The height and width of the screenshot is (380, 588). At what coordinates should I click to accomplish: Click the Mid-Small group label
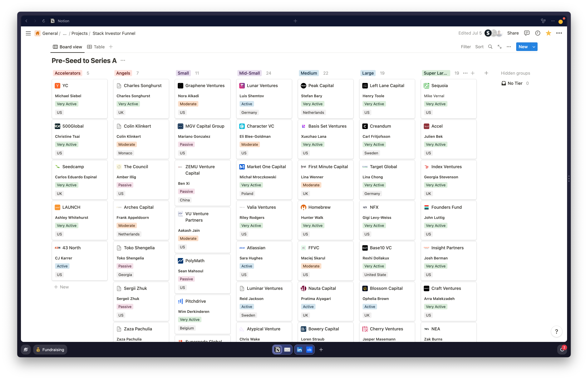click(x=249, y=73)
